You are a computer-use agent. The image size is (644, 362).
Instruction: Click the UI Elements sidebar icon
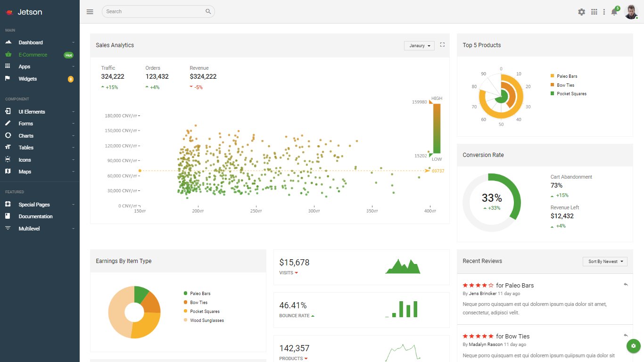[x=8, y=112]
